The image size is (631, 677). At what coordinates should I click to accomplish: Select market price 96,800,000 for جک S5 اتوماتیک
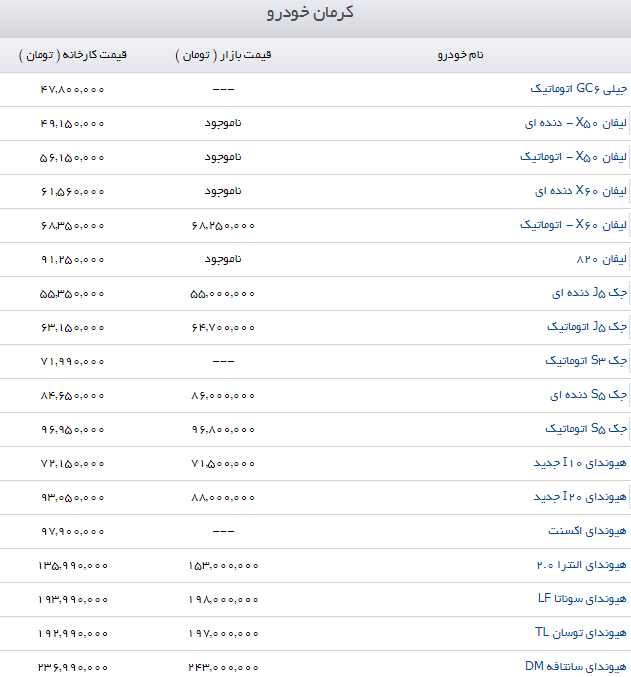click(223, 430)
